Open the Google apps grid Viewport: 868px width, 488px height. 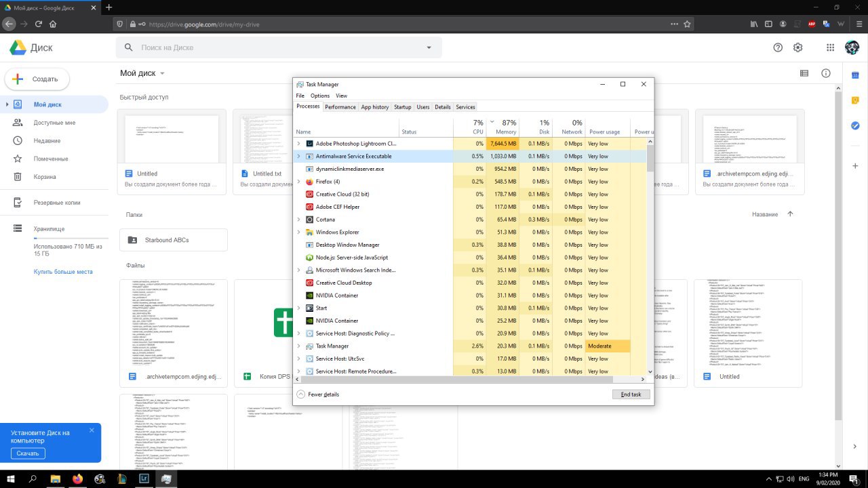pos(830,47)
